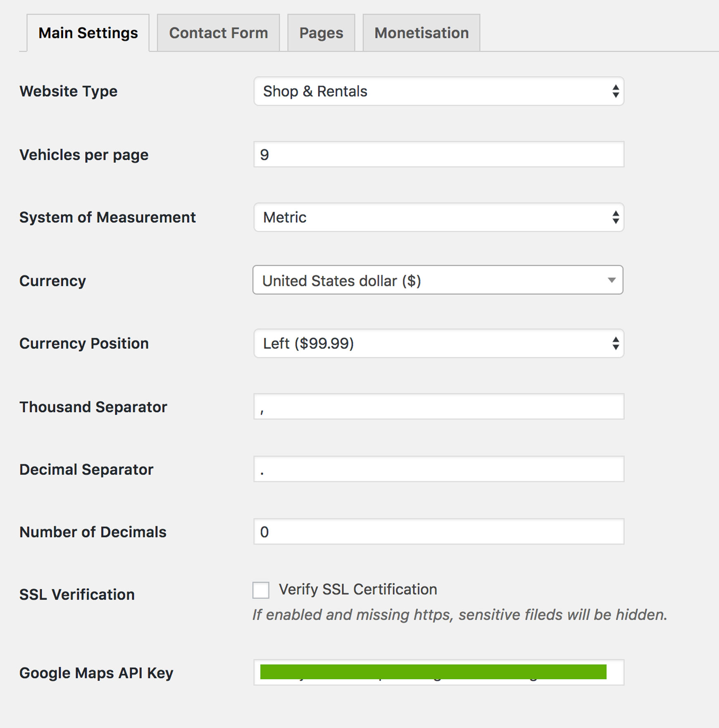The height and width of the screenshot is (728, 719).
Task: Open the System of Measurement dropdown
Action: 439,217
